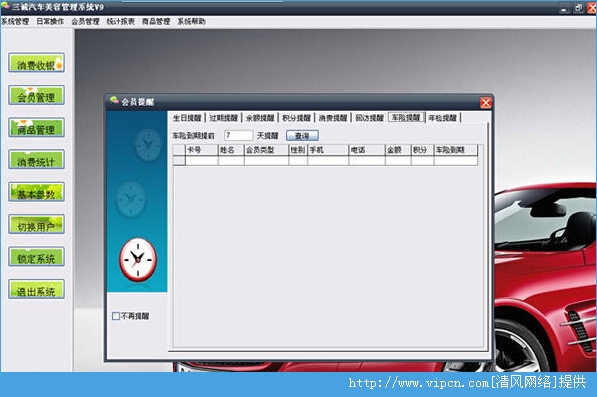Screen dimensions: 597x397
Task: Click the first row selector cell in table
Action: (x=179, y=161)
